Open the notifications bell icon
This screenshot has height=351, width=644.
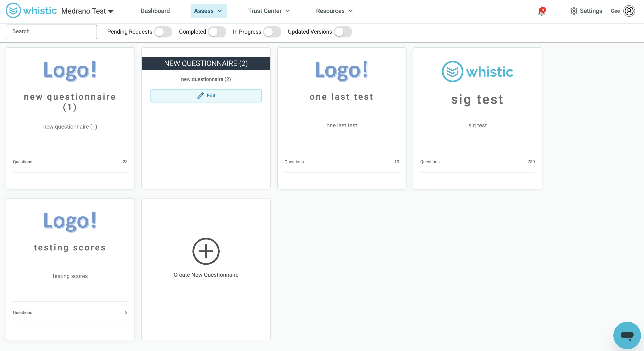pos(541,11)
